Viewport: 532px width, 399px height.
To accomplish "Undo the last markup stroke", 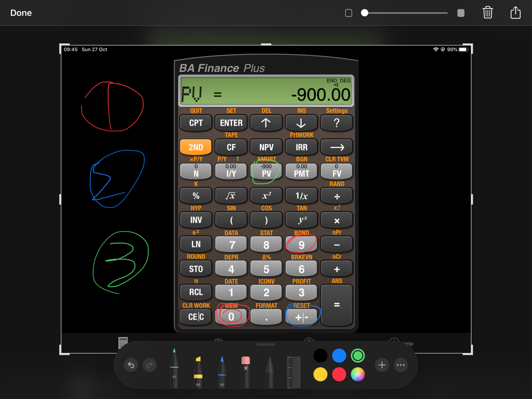I will (131, 365).
